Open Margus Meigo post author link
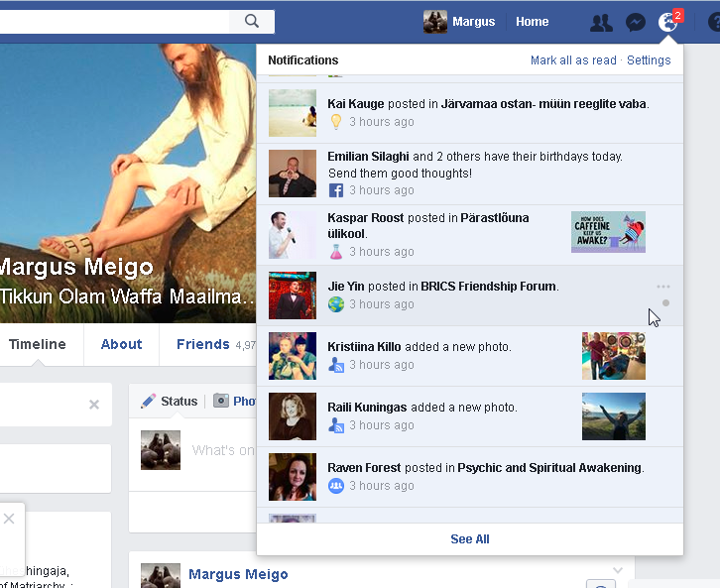Screen dimensions: 720x588 [x=238, y=574]
